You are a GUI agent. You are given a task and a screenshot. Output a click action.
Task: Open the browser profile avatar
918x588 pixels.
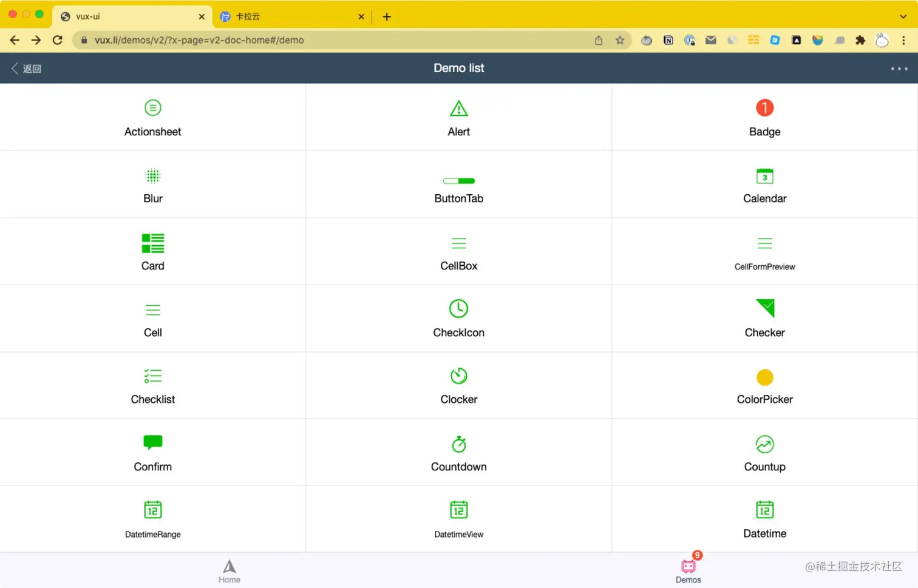pos(882,40)
